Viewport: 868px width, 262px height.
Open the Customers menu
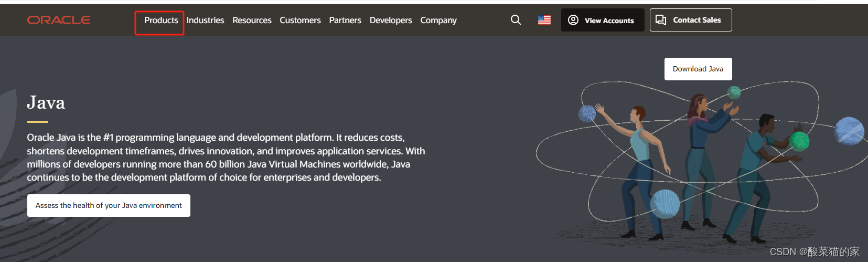tap(300, 20)
